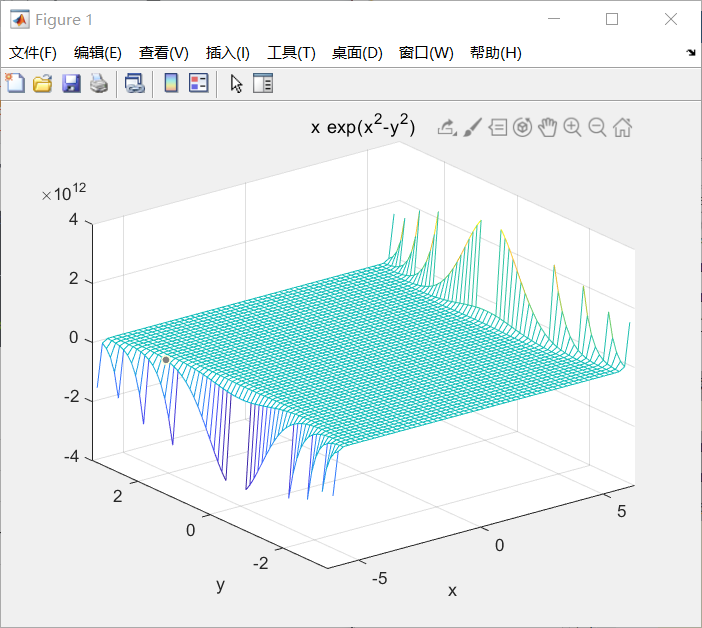Open the 编辑(E) menu
702x628 pixels.
click(x=98, y=53)
